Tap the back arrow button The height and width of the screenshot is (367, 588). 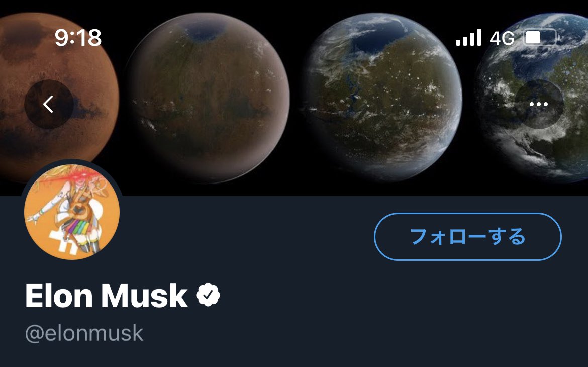(x=49, y=105)
